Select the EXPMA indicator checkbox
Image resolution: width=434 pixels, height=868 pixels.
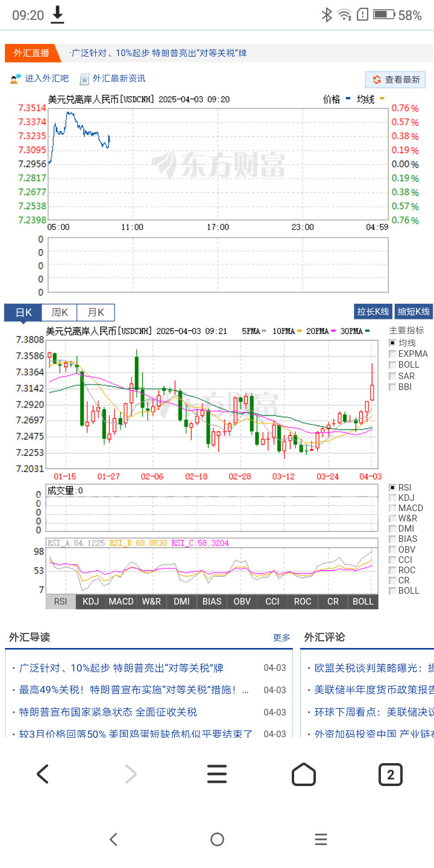tap(392, 354)
